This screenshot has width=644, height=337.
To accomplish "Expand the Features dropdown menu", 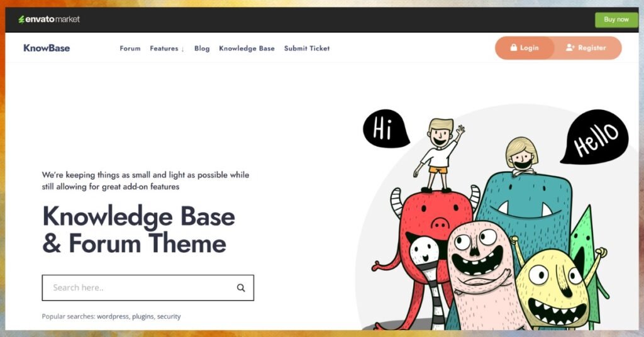I will coord(167,48).
